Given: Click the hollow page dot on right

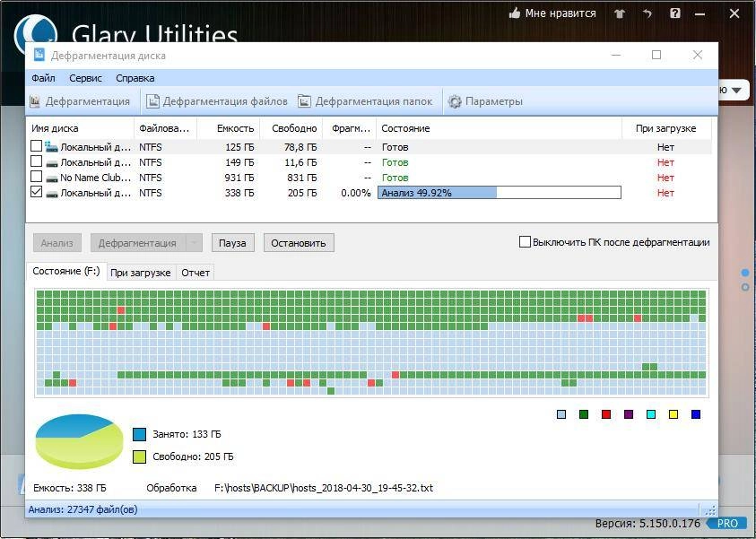Looking at the screenshot, I should point(745,287).
